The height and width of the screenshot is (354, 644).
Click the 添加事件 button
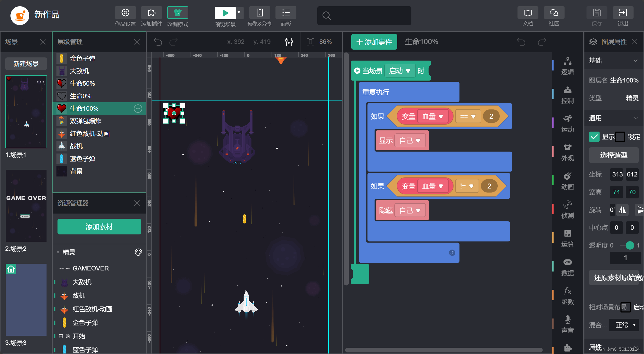(374, 42)
